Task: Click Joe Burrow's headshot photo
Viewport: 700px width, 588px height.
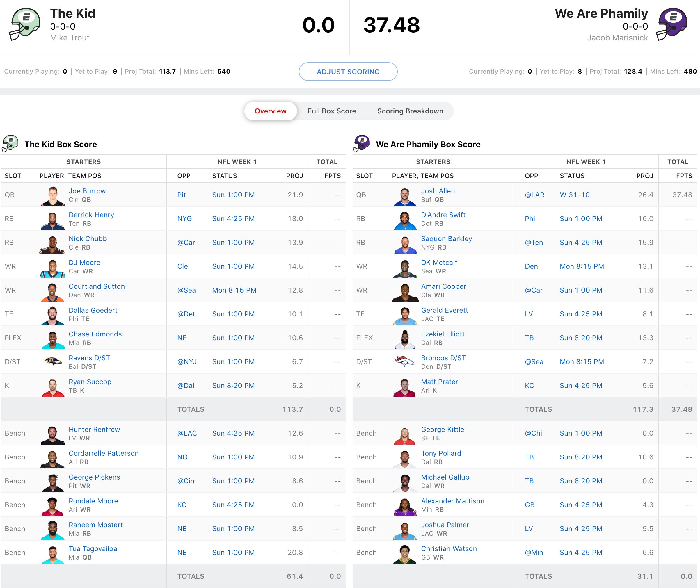Action: coord(53,196)
